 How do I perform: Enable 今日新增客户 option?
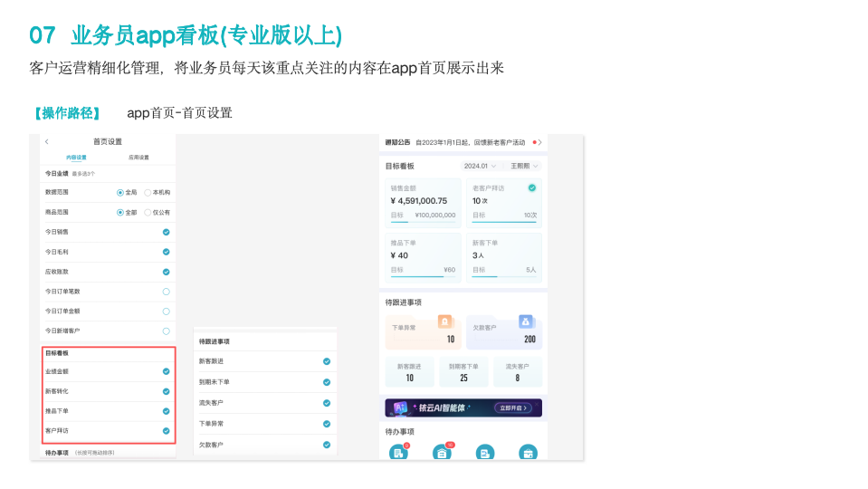tap(166, 331)
